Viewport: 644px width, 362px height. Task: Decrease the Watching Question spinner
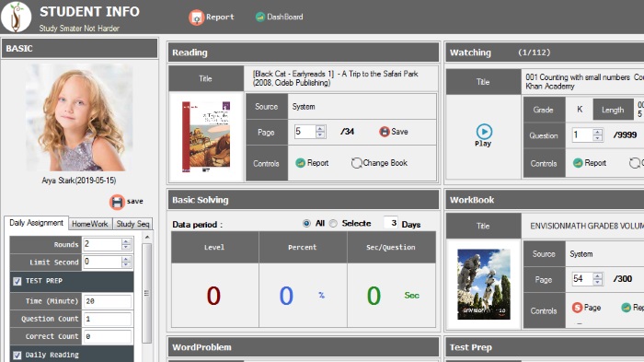pyautogui.click(x=598, y=138)
